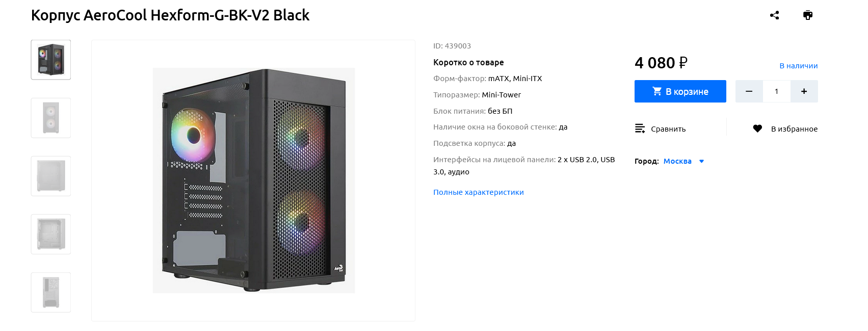Click the quantity input field

click(776, 91)
